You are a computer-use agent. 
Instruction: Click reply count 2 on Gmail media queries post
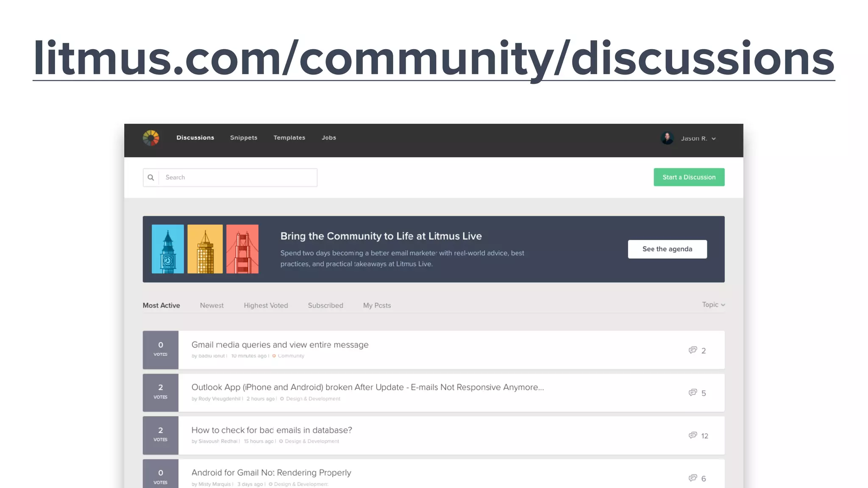(704, 351)
